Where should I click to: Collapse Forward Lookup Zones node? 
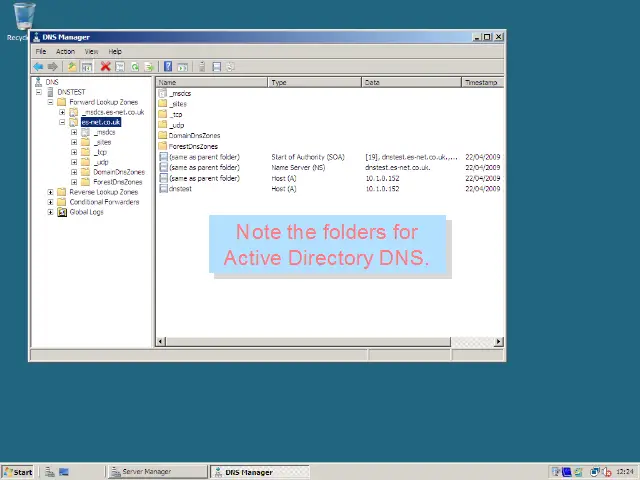[50, 102]
